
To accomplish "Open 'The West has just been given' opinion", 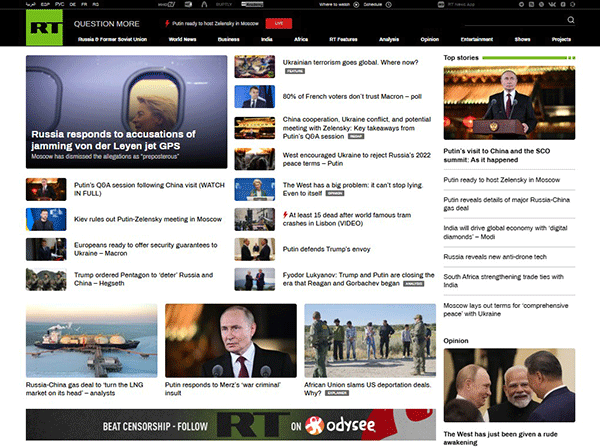I will pyautogui.click(x=500, y=438).
